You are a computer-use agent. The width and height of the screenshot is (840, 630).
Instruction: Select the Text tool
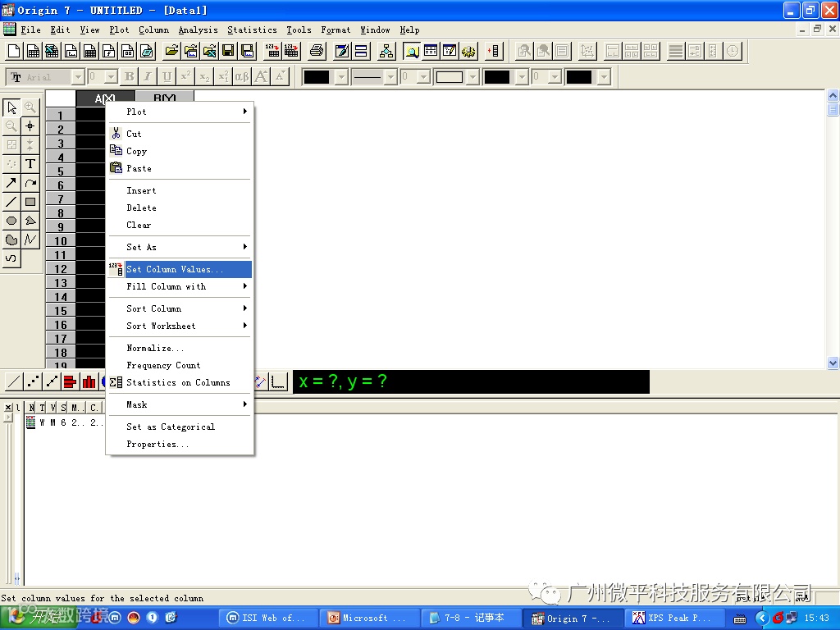[x=30, y=164]
